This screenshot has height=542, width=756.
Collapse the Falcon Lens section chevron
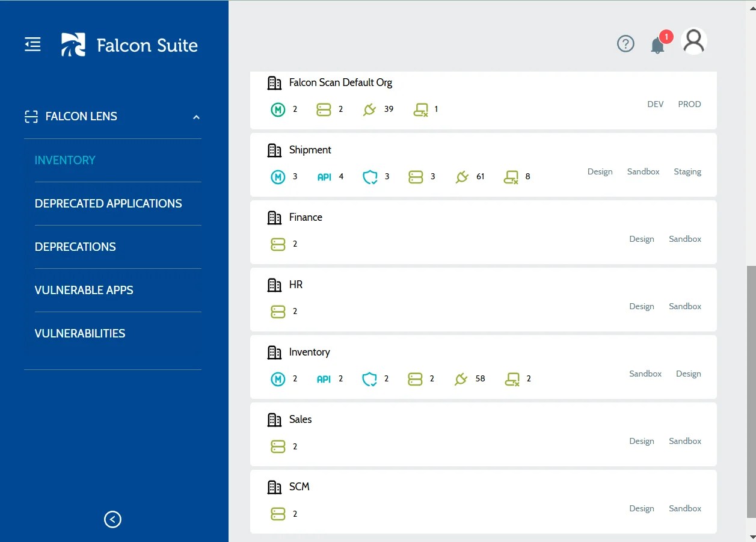[196, 117]
